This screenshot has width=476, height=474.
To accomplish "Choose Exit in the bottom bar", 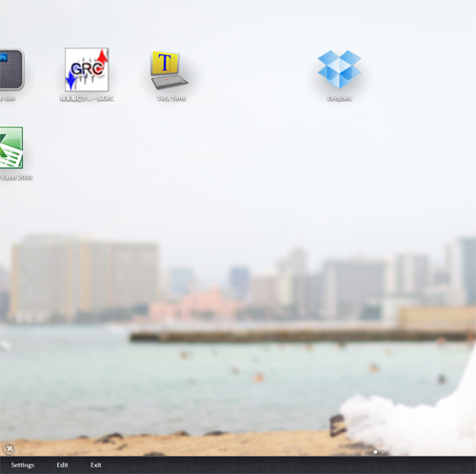I will 96,464.
